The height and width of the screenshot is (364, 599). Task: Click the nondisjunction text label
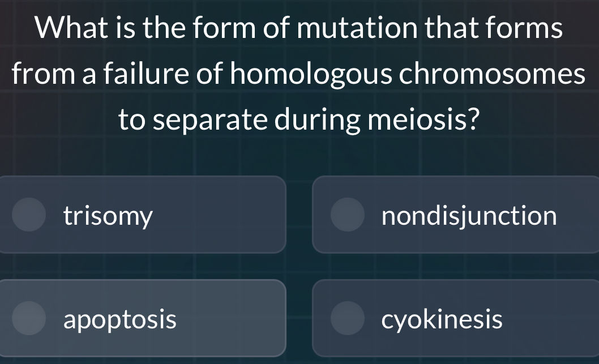tap(470, 215)
